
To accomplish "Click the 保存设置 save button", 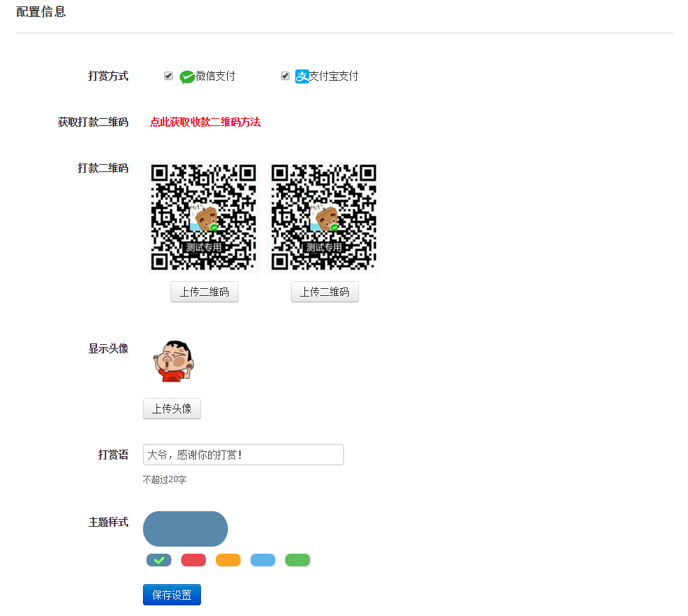I will 172,595.
